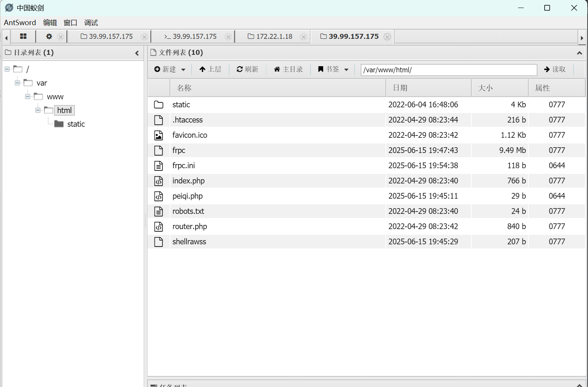This screenshot has height=387, width=588.
Task: Click the 9.49 Mb size cell
Action: pos(512,150)
